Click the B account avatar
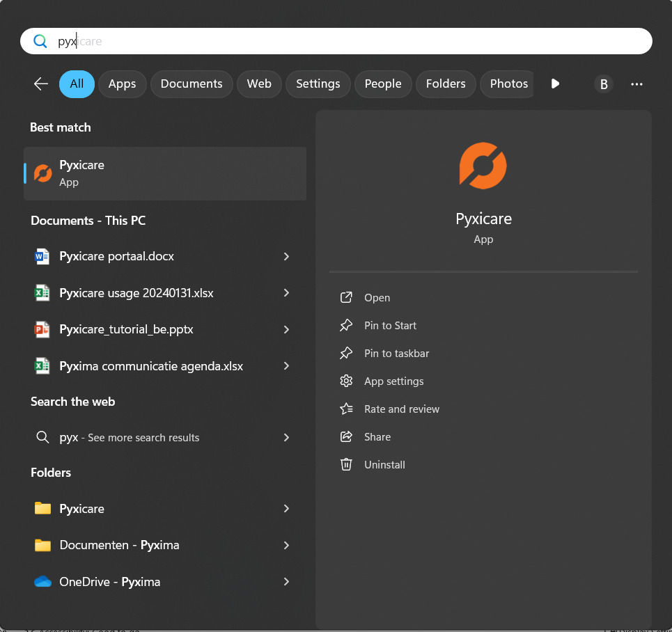The image size is (672, 632). [604, 84]
